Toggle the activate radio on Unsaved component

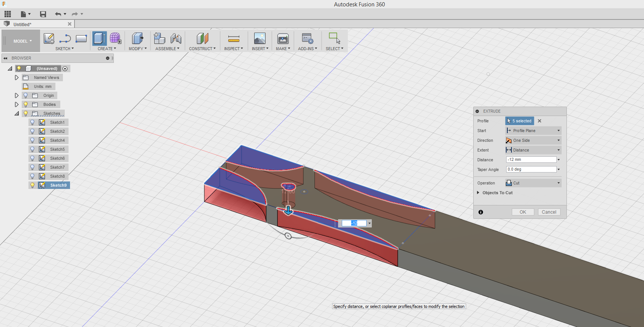[x=65, y=68]
